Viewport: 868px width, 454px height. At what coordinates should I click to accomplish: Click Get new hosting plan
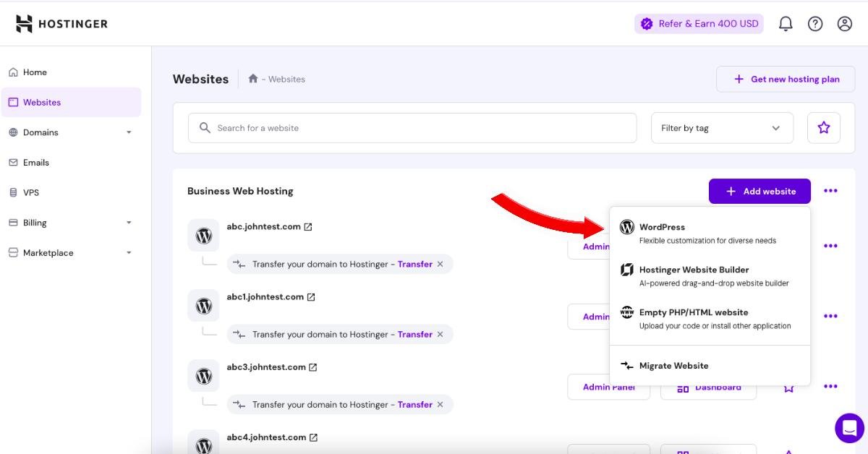[x=786, y=79]
